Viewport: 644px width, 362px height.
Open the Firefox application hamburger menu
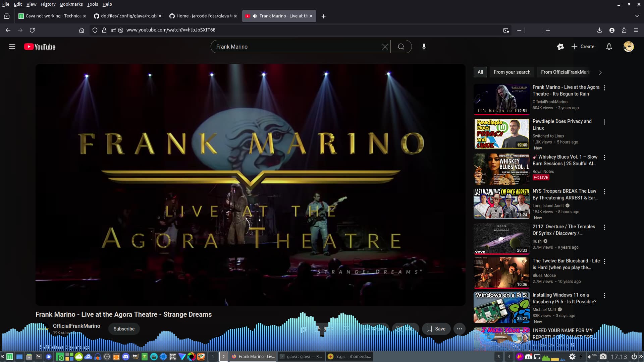tap(636, 30)
